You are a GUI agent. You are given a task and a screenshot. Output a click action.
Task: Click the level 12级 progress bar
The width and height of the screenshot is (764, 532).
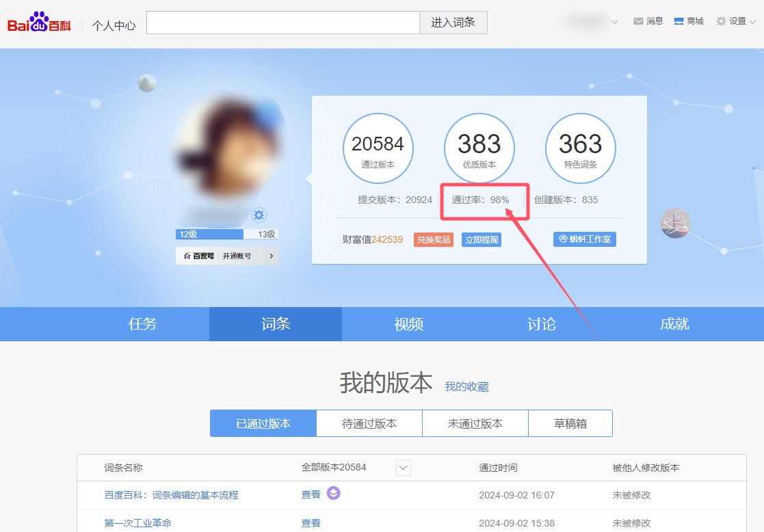pyautogui.click(x=226, y=235)
